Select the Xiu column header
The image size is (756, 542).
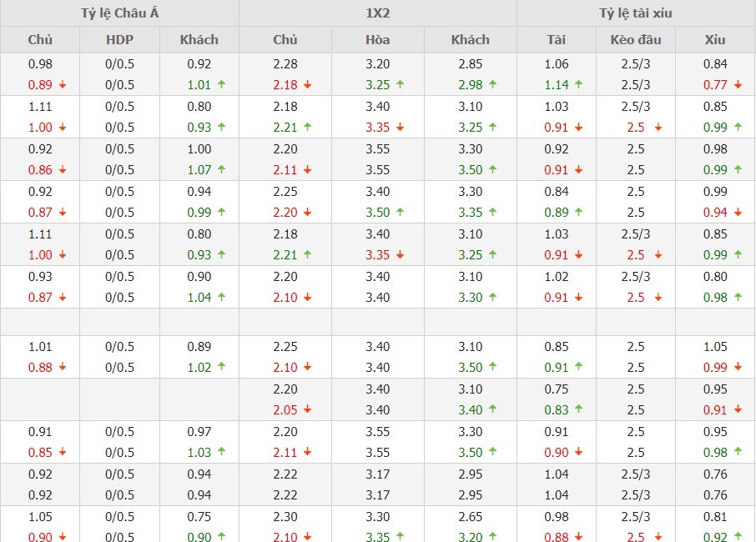pos(715,39)
